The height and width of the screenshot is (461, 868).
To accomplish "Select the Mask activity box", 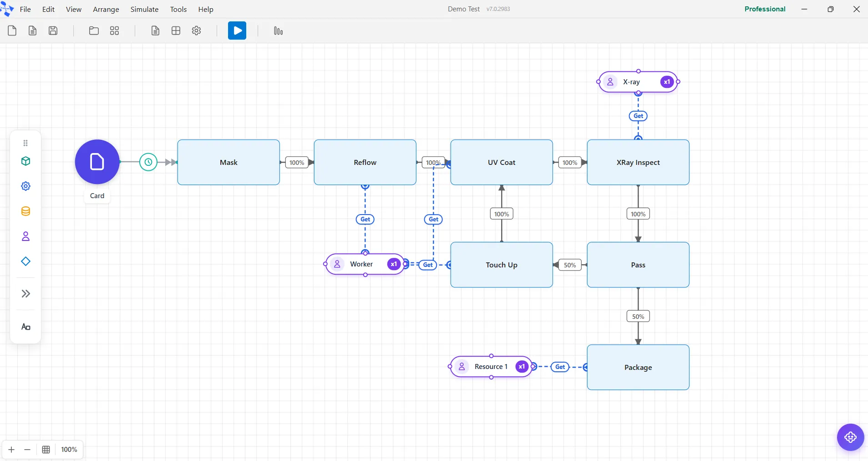I will tap(228, 162).
